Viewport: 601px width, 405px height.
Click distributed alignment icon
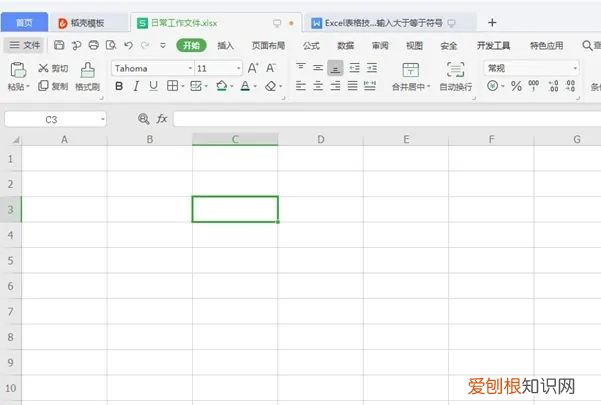(x=369, y=85)
